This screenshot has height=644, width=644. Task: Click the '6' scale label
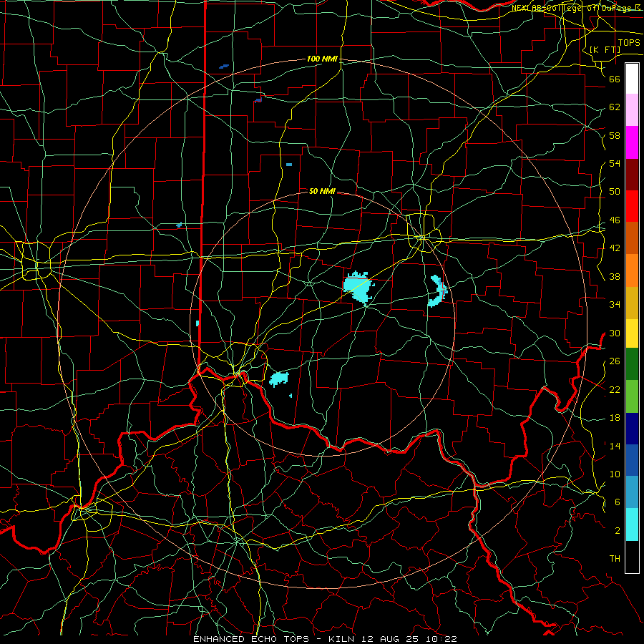click(617, 502)
